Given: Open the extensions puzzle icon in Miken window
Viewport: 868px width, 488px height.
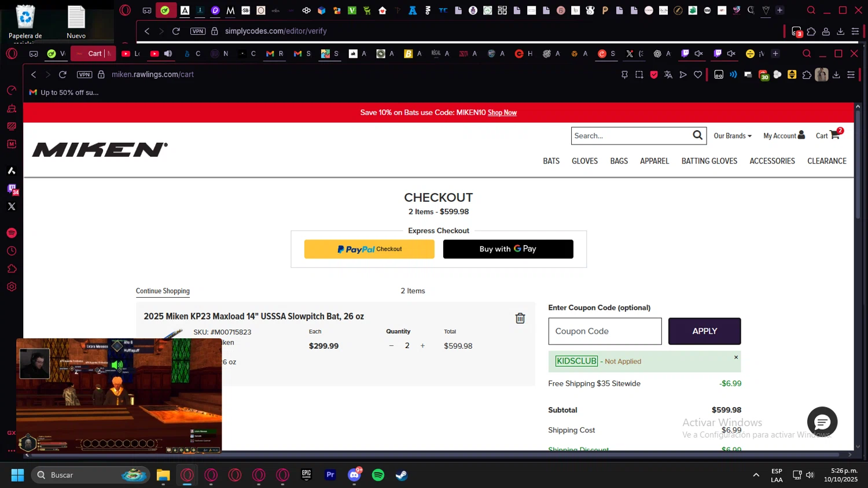Looking at the screenshot, I should tap(807, 75).
